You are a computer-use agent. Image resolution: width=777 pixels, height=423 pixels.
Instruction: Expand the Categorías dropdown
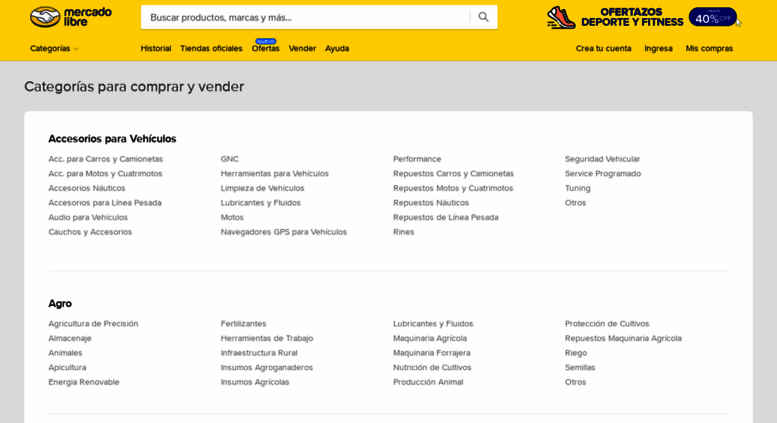pos(54,49)
